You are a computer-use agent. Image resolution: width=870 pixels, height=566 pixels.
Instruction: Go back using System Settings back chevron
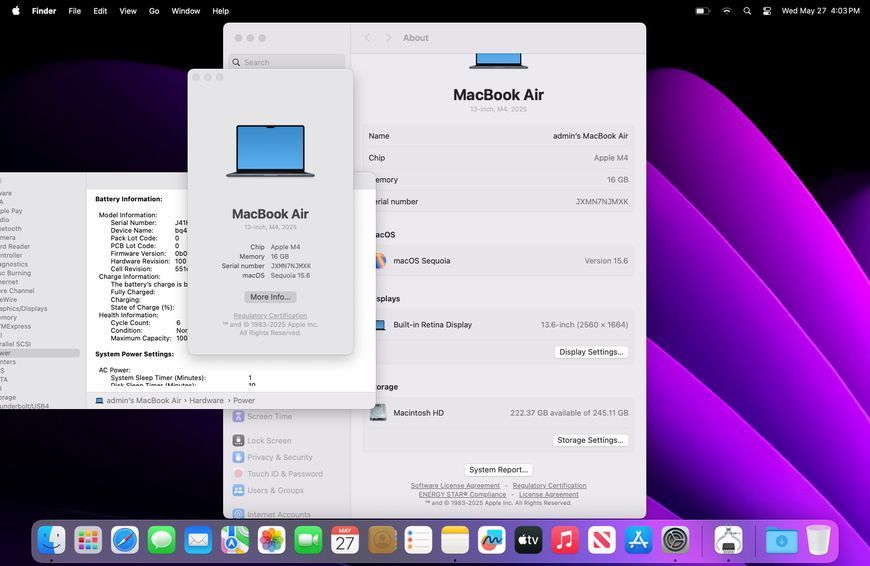click(367, 38)
